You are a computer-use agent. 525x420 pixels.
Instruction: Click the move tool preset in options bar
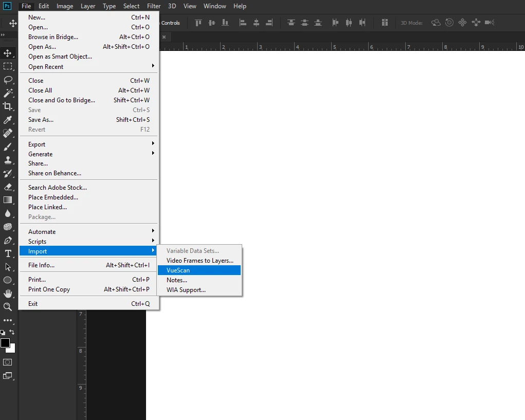13,23
